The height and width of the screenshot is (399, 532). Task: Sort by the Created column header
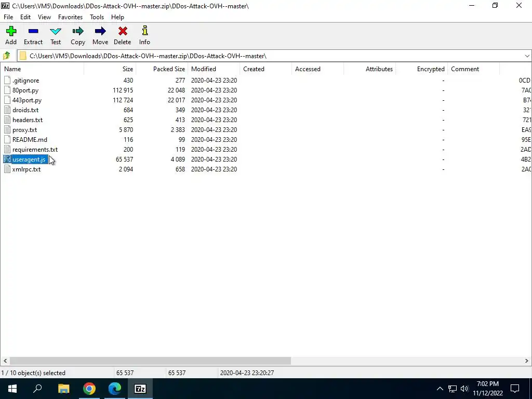pyautogui.click(x=265, y=69)
